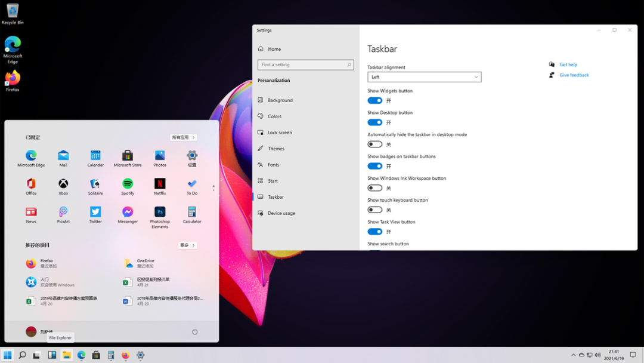
Task: Open Spotify from pinned apps
Action: [128, 184]
